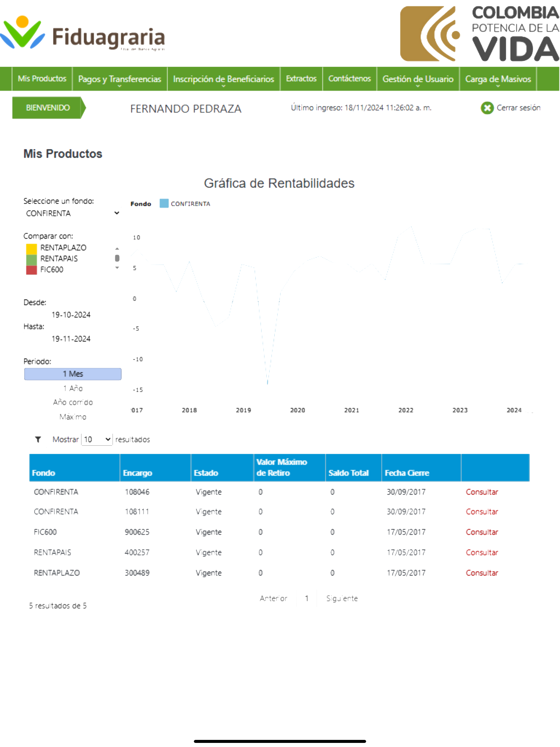Click the Desde date 19-10-2024 field
Image resolution: width=560 pixels, height=747 pixels.
point(71,315)
